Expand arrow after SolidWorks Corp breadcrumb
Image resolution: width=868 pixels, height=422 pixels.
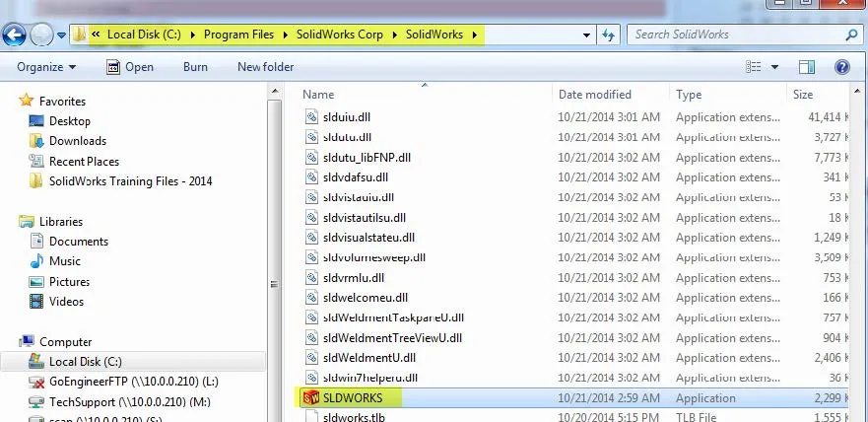(395, 35)
